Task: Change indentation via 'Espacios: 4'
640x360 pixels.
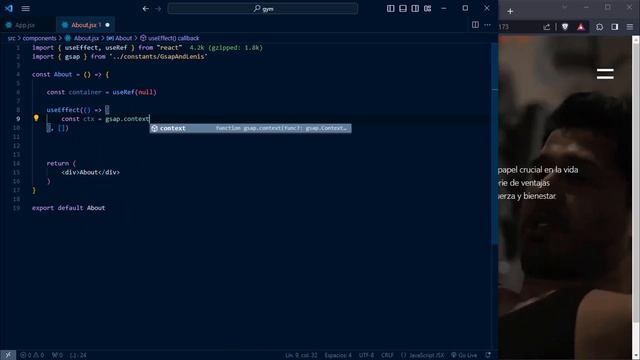Action: (338, 355)
